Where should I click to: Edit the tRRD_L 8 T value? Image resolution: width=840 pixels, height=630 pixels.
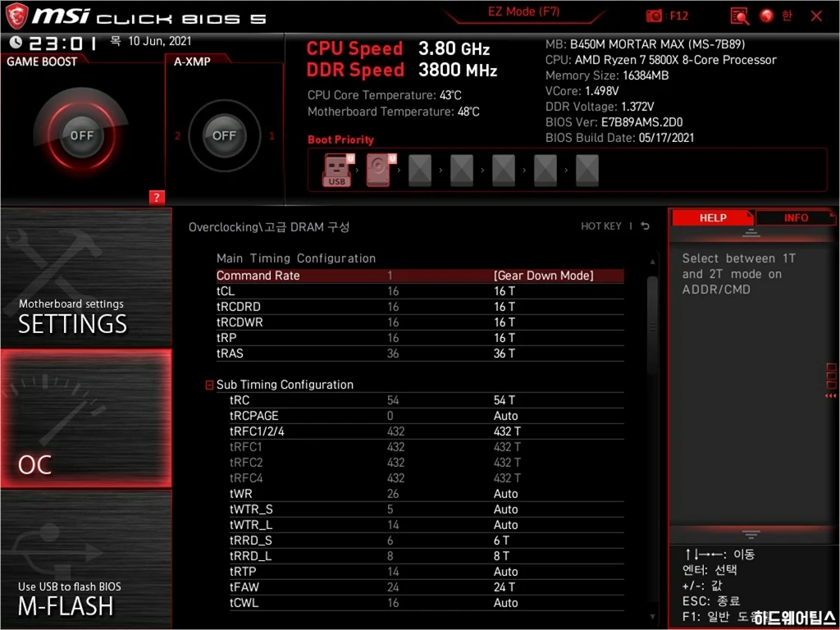[501, 555]
